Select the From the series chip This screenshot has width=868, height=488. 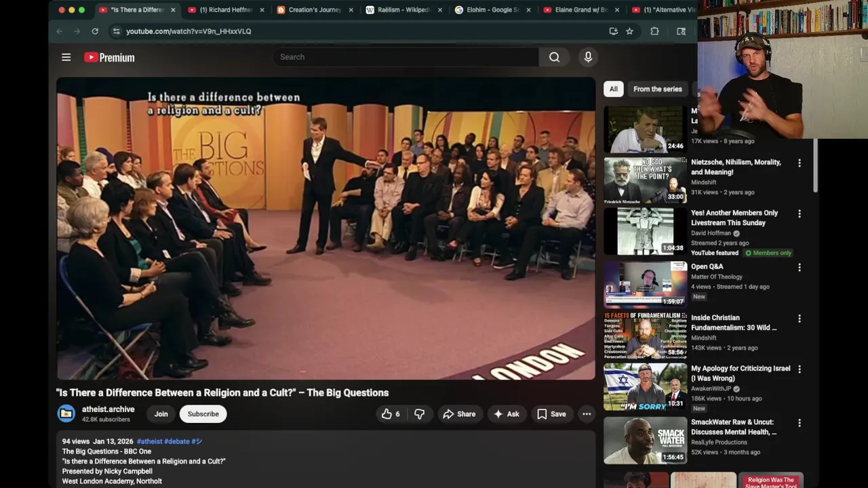click(x=657, y=89)
